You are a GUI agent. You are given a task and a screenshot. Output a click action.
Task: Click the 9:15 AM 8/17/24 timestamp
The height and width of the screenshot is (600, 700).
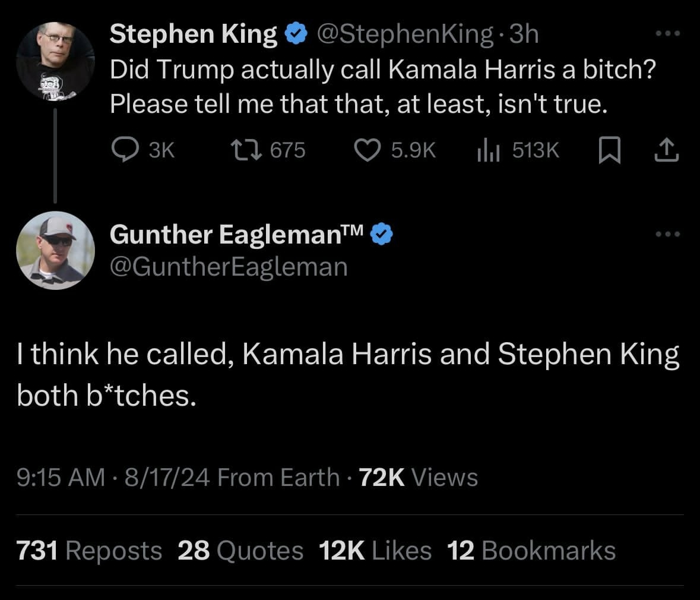coord(113,477)
